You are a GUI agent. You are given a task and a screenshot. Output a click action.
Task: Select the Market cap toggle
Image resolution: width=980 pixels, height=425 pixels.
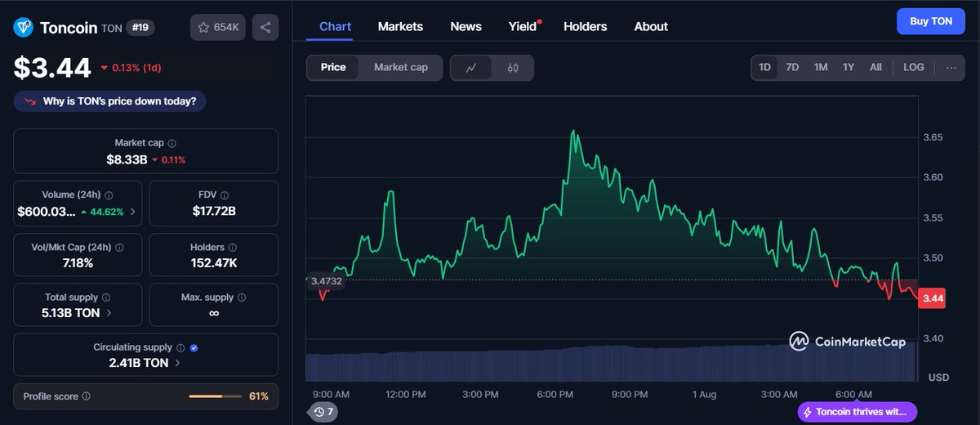[401, 68]
